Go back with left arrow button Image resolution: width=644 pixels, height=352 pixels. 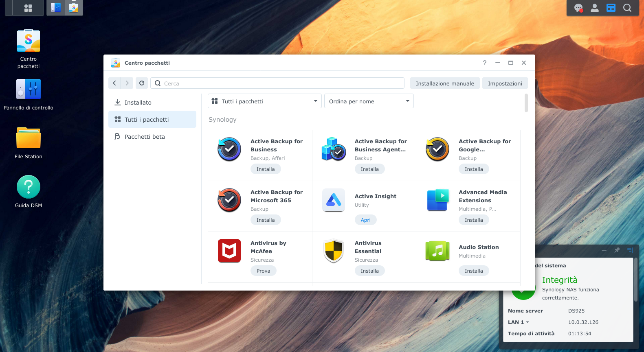pos(114,83)
